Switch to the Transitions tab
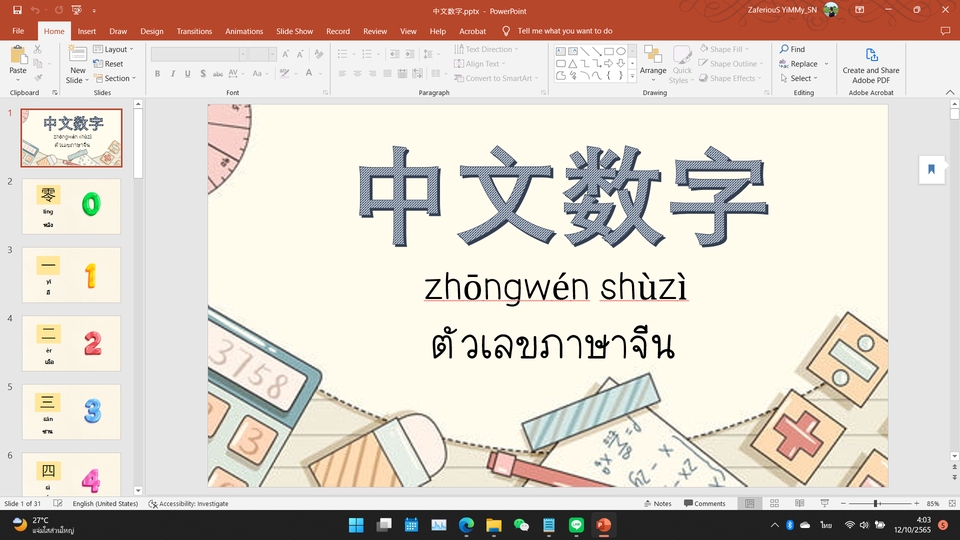This screenshot has width=960, height=540. click(194, 31)
